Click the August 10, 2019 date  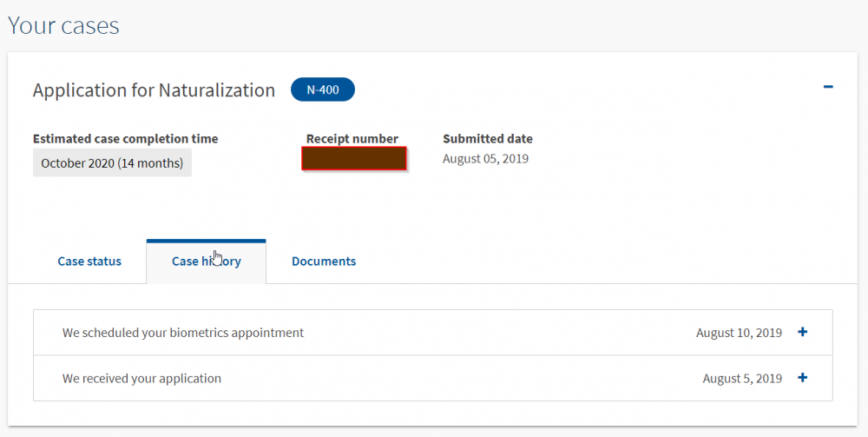pos(739,333)
